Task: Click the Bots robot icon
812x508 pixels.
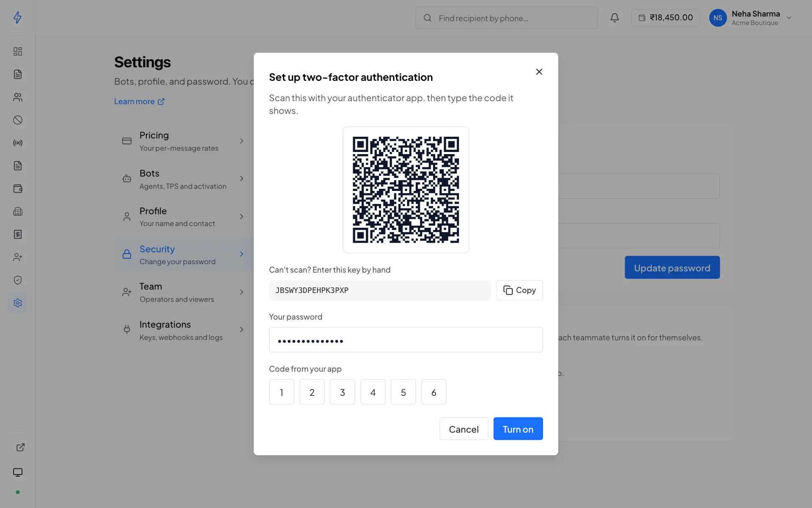Action: [127, 179]
